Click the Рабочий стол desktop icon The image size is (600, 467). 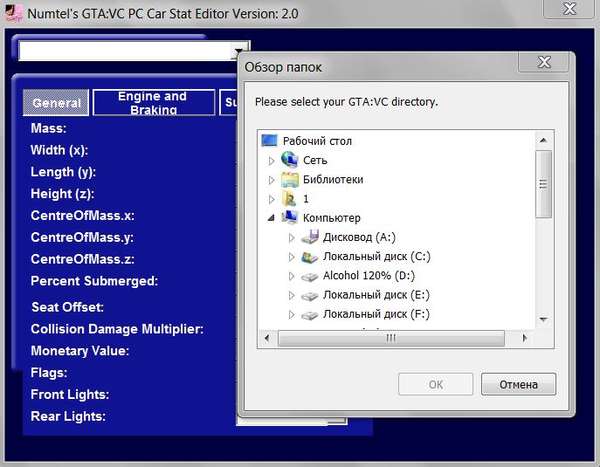[269, 141]
